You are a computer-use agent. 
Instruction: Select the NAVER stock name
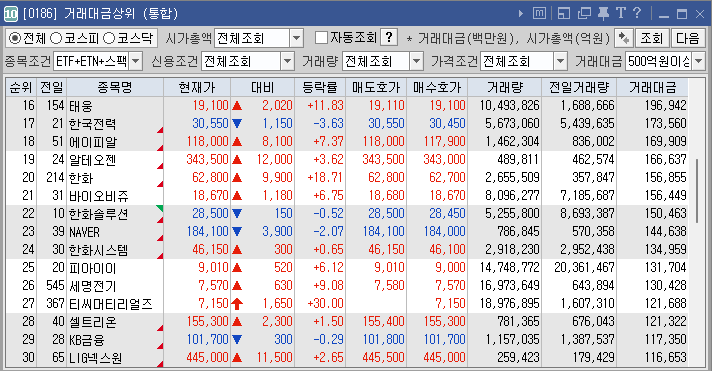(84, 232)
